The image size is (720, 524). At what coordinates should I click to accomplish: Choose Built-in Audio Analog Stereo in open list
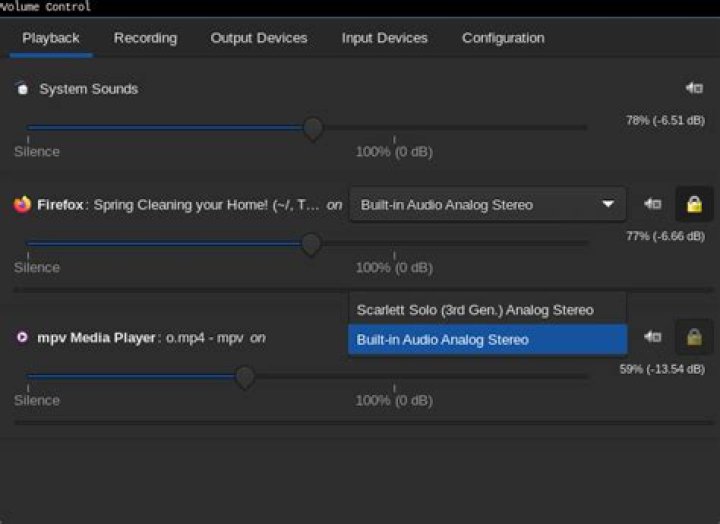488,340
